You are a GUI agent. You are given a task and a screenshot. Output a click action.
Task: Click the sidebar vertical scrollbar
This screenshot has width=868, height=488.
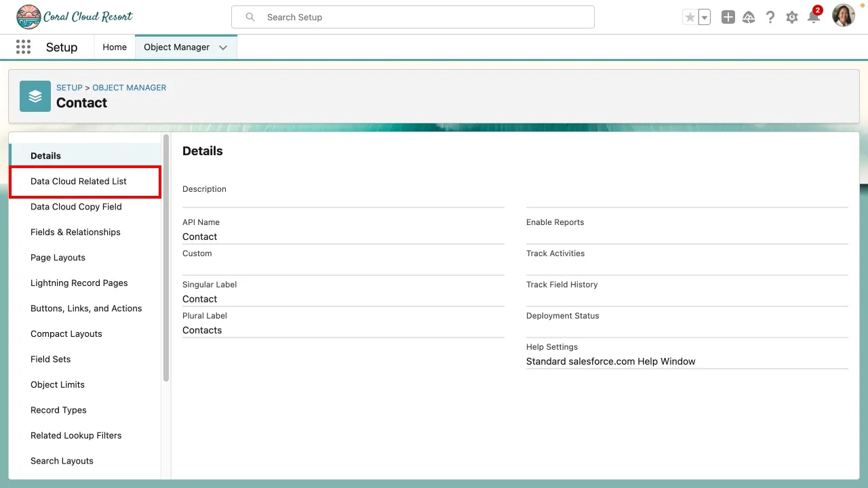coord(166,258)
